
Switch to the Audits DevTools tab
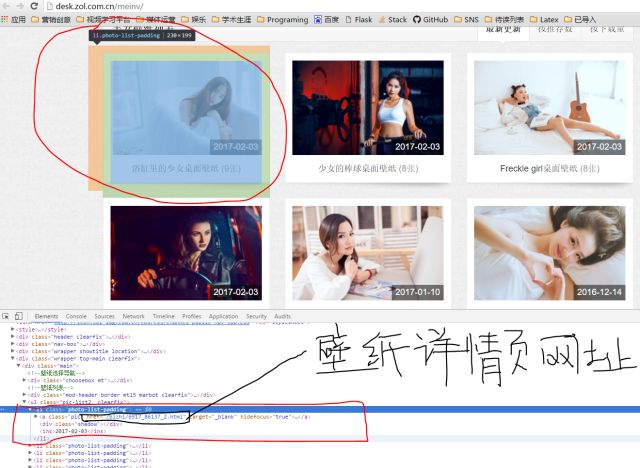(282, 316)
